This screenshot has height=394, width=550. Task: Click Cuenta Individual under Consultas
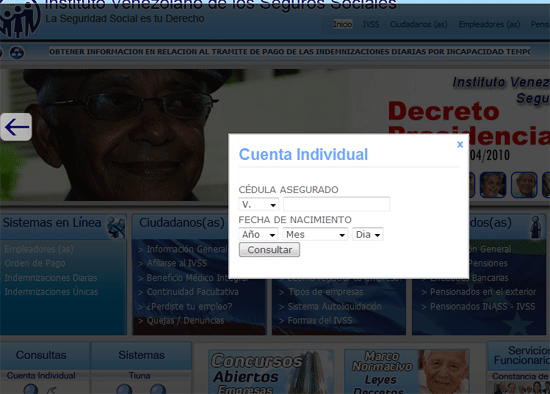41,375
